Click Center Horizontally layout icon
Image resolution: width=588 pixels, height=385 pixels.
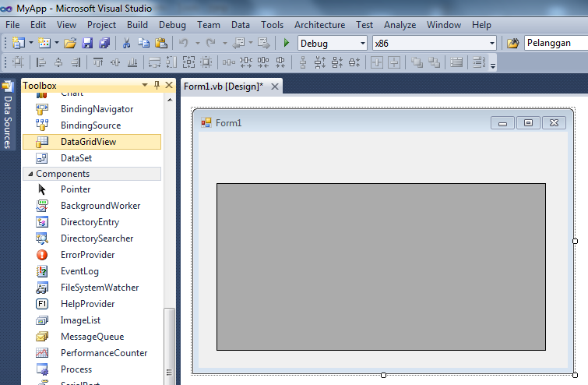pyautogui.click(x=377, y=62)
